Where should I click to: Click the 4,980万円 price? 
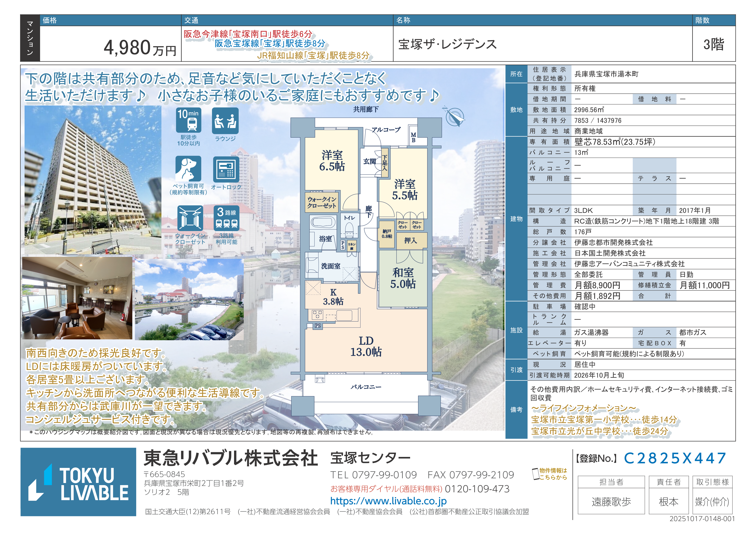140,48
